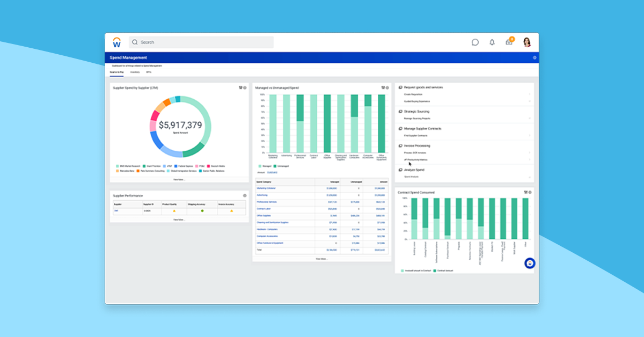Open the notifications bell
This screenshot has width=644, height=337.
(492, 42)
